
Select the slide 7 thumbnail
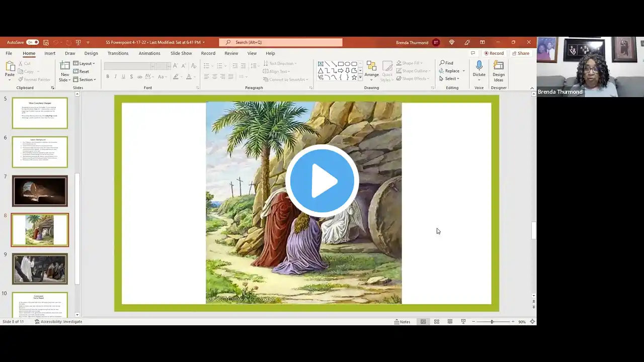[40, 191]
